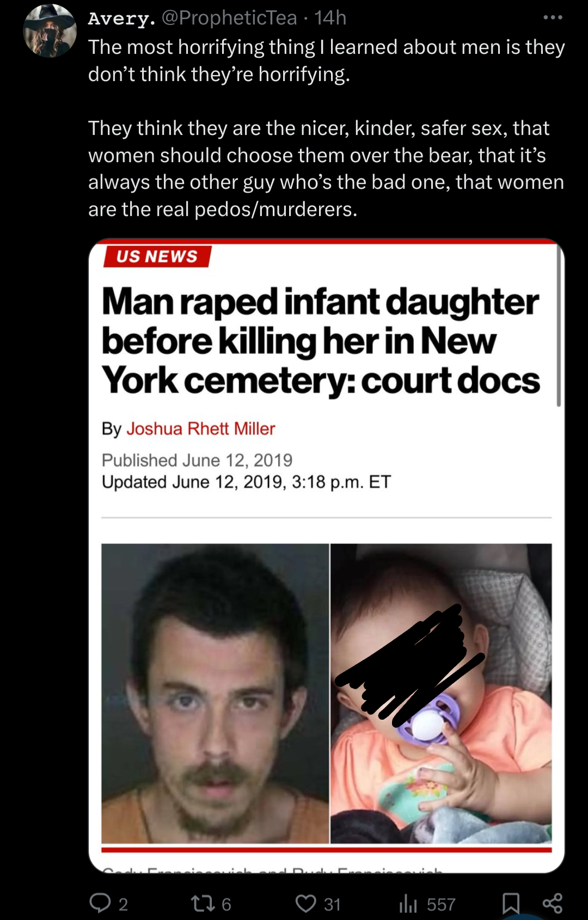Open the share icon

(553, 903)
